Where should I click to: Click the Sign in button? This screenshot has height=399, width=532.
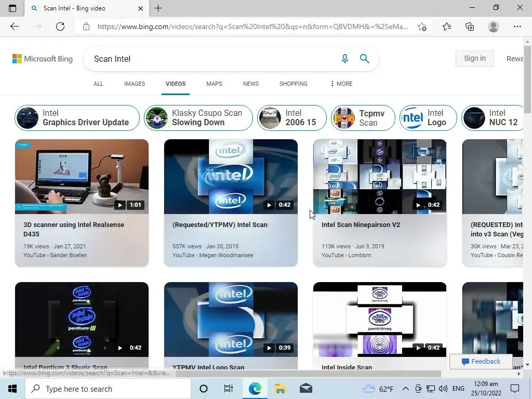tap(475, 59)
